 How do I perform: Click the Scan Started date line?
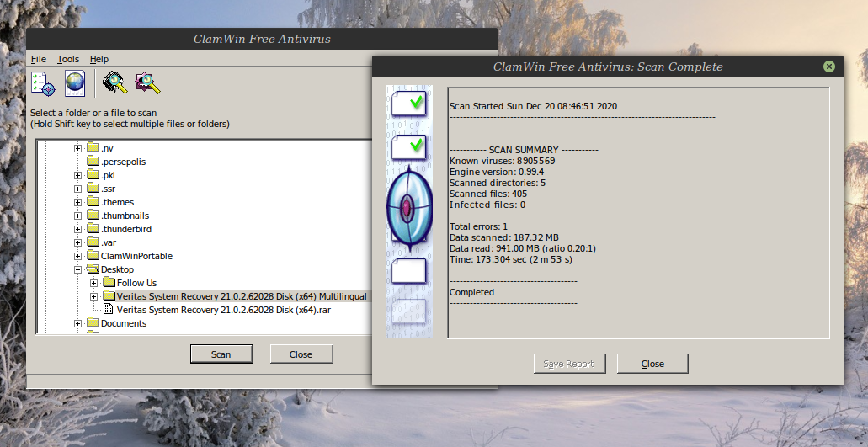coord(533,106)
